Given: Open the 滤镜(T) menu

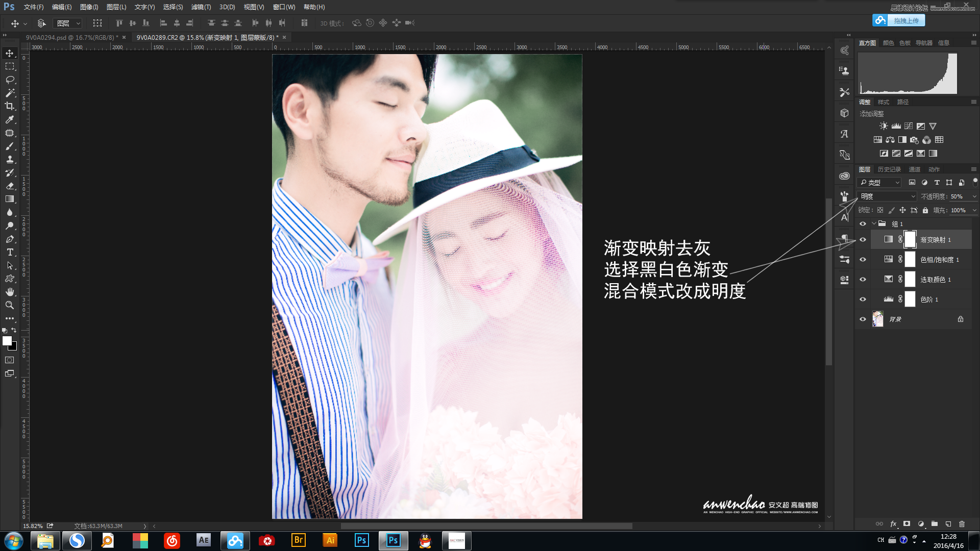Looking at the screenshot, I should click(201, 7).
